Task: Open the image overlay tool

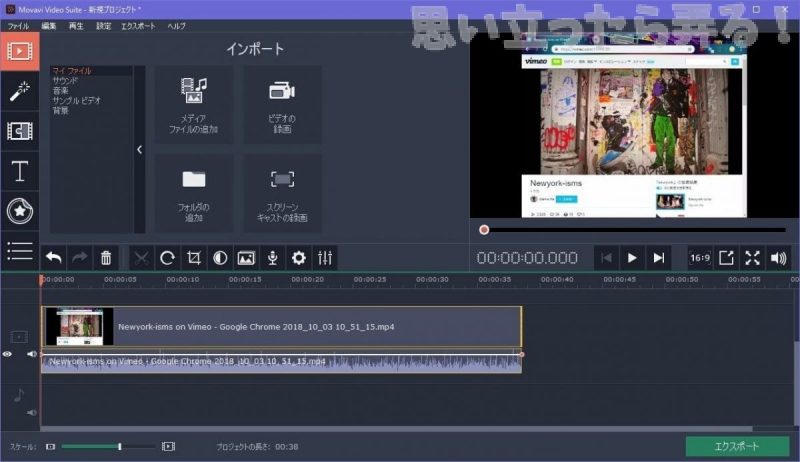Action: coord(246,258)
